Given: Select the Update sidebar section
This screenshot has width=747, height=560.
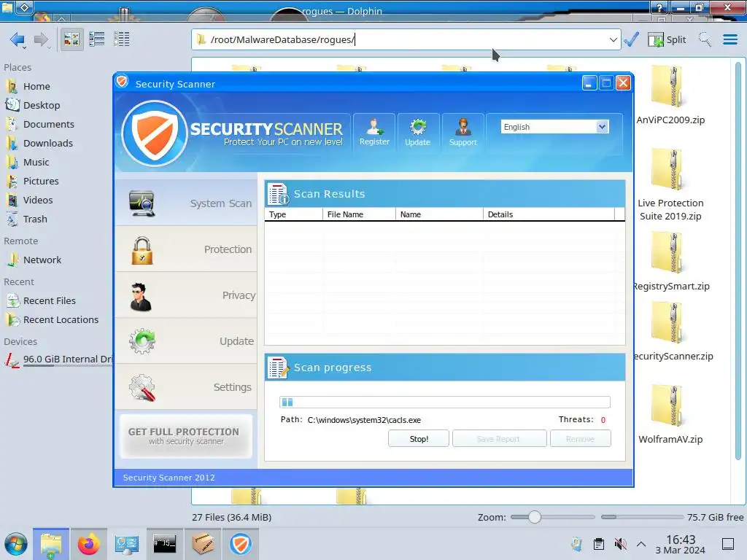Looking at the screenshot, I should pyautogui.click(x=186, y=341).
